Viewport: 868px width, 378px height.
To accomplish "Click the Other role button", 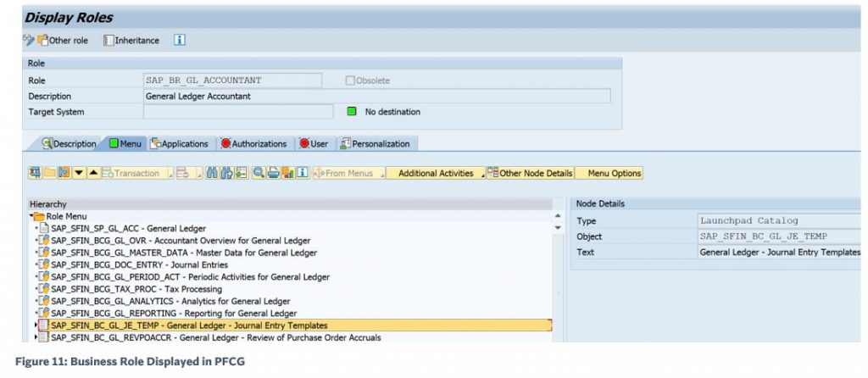I will pos(63,41).
